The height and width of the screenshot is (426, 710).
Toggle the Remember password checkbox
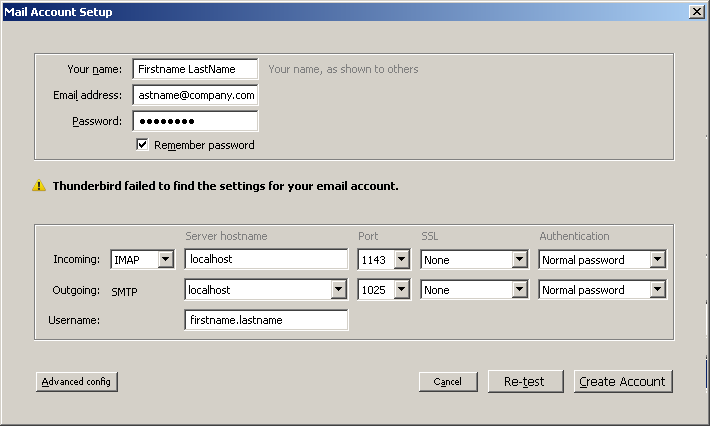(142, 145)
